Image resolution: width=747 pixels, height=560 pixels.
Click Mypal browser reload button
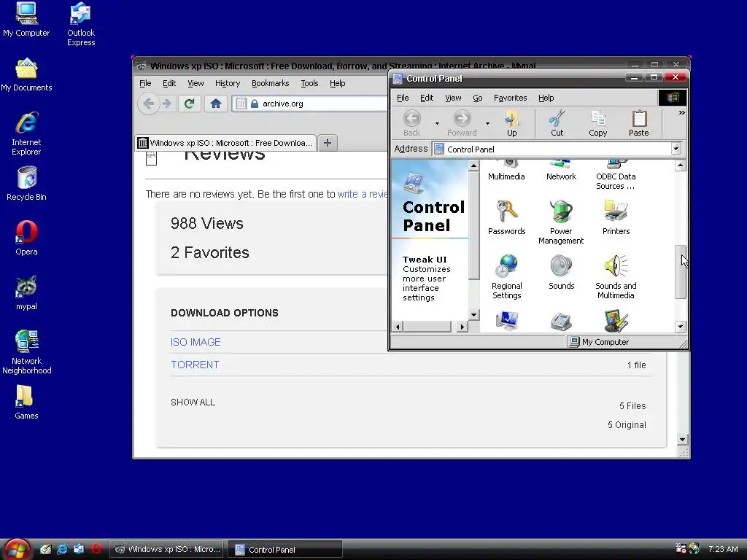pyautogui.click(x=189, y=104)
